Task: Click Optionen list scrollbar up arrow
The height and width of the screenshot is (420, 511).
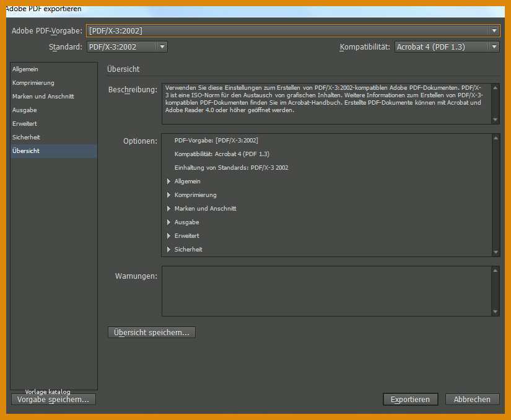Action: (496, 138)
